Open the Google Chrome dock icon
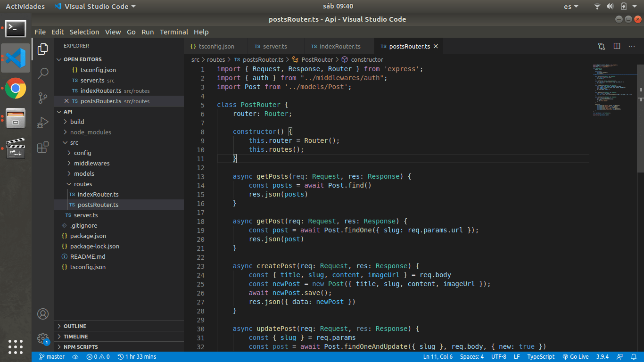 point(16,88)
